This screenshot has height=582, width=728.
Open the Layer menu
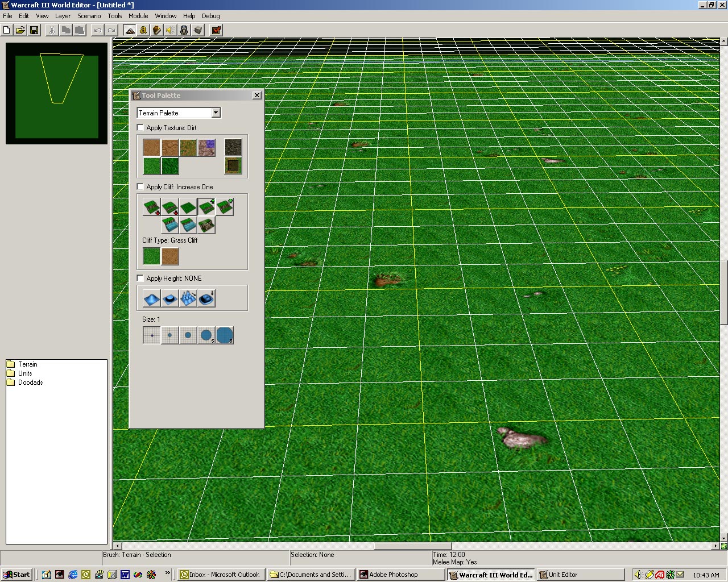pyautogui.click(x=63, y=16)
